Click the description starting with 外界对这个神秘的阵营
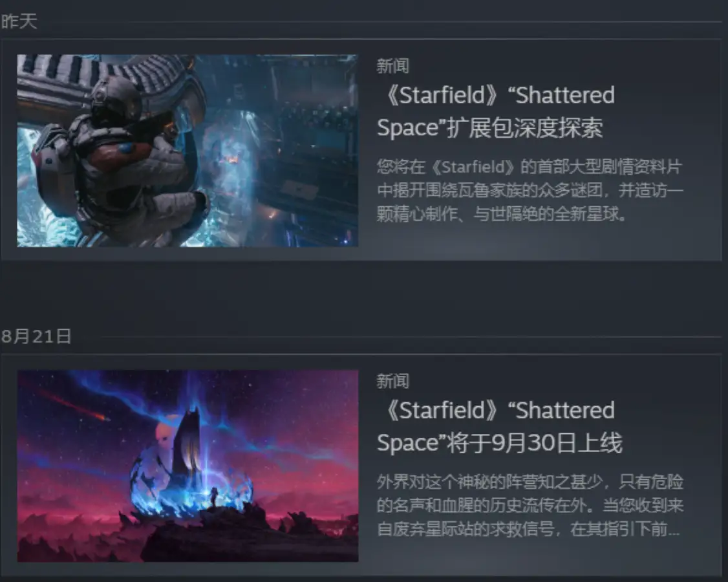This screenshot has width=728, height=582. [x=530, y=505]
